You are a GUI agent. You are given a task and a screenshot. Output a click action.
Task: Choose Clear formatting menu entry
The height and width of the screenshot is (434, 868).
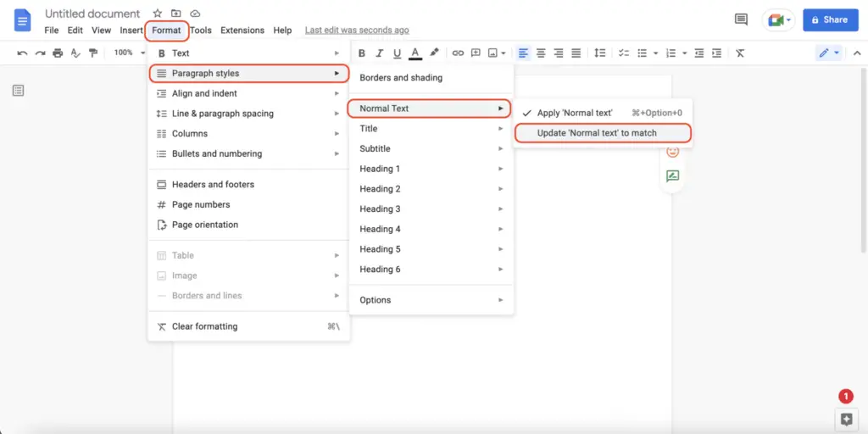[248, 326]
